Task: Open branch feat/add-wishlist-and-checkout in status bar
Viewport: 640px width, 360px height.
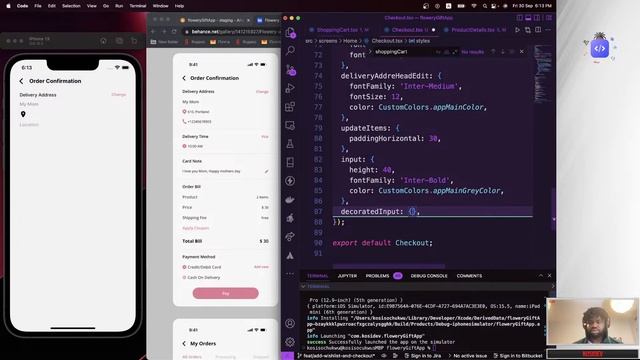Action: 337,356
